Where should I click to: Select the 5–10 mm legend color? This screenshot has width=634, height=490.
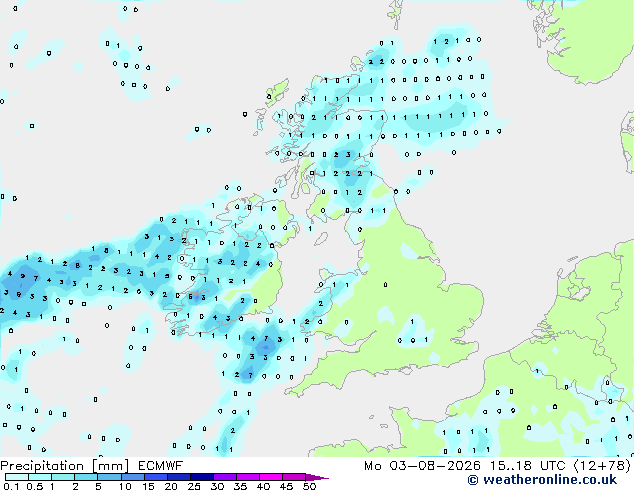(109, 477)
